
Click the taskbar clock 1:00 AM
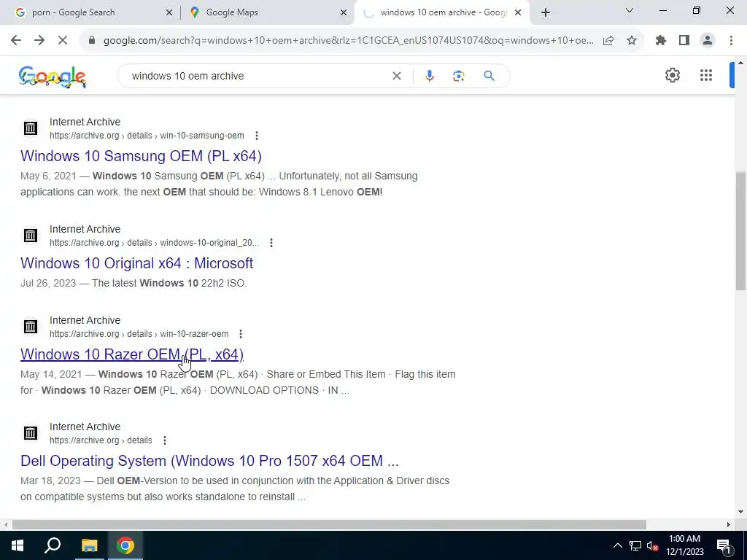[684, 539]
